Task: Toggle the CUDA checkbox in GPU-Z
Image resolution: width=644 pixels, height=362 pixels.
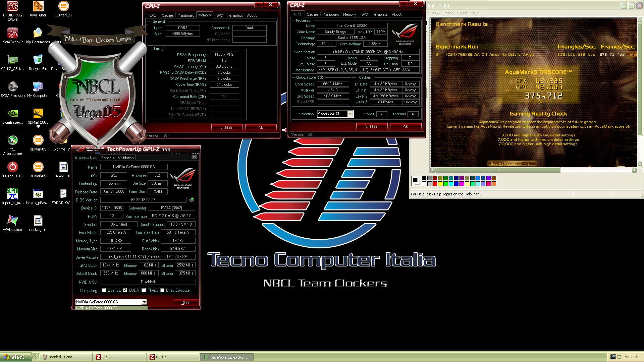Action: [125, 290]
